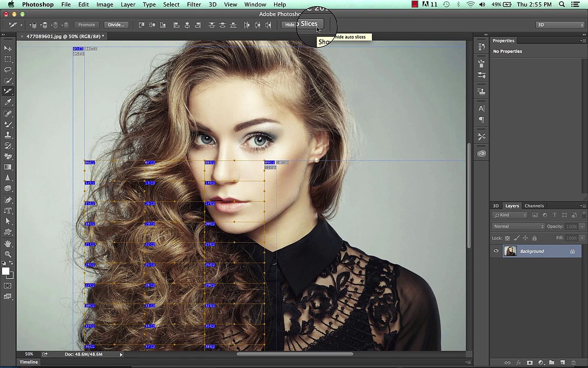Toggle lock transparent pixels in the Layers panel
Viewport: 588px width, 368px height.
pos(507,238)
